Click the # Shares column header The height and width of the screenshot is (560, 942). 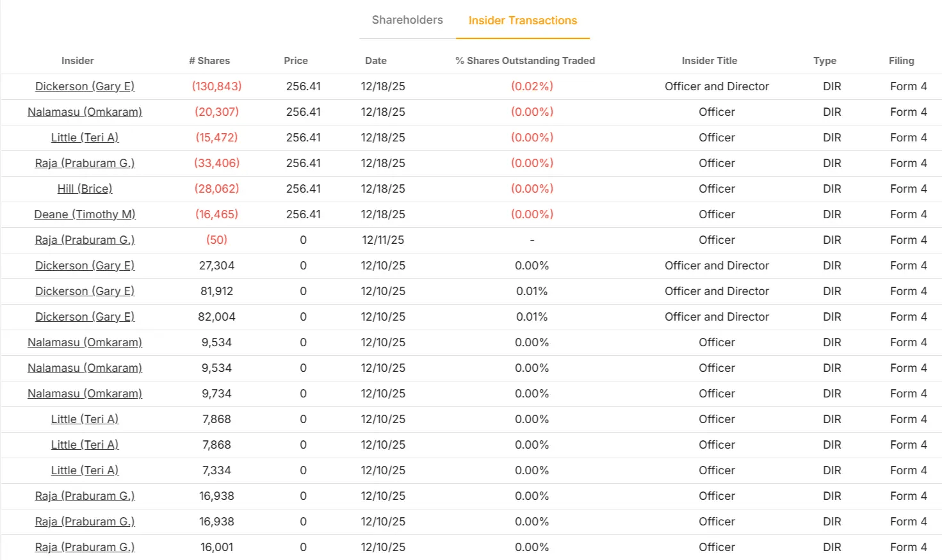click(209, 61)
